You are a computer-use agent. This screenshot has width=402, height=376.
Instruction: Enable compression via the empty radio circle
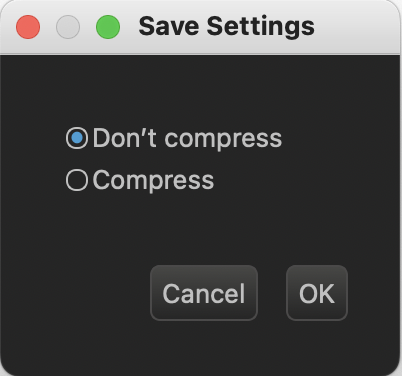pyautogui.click(x=77, y=180)
